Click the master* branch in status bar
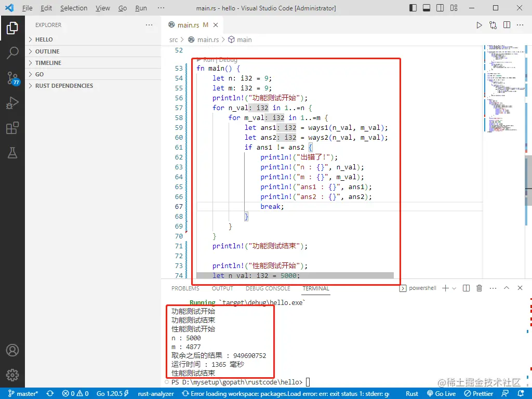The image size is (532, 399). (x=23, y=394)
